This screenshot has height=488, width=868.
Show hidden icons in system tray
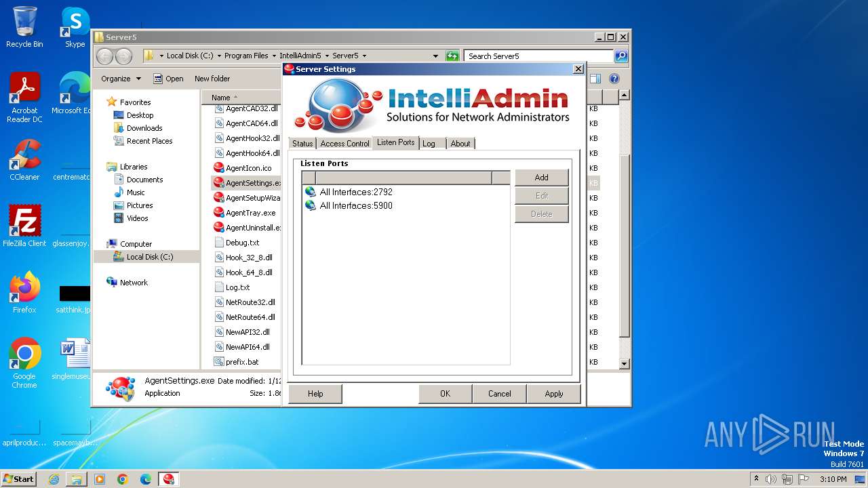click(x=757, y=479)
